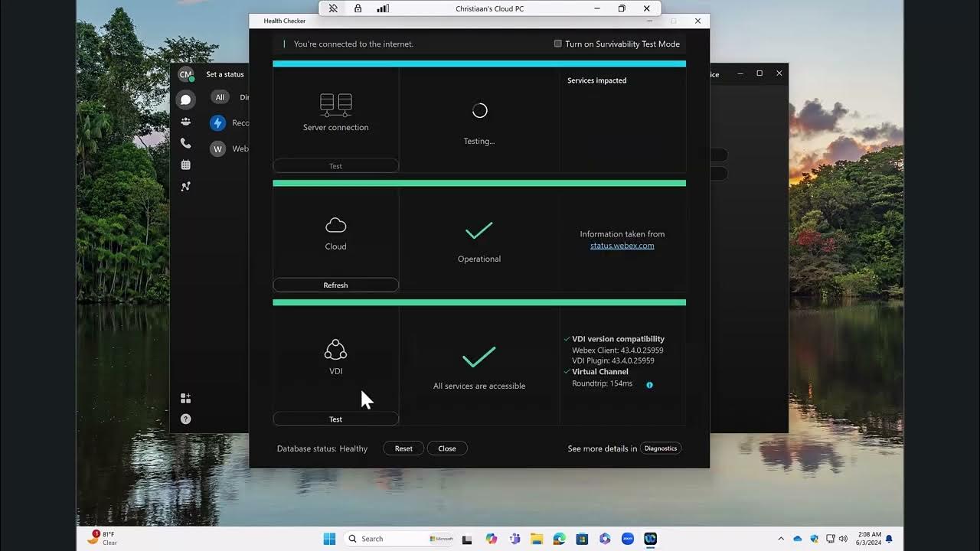Select the All filter tab in Webex
Viewport: 980px width, 551px height.
[x=220, y=97]
